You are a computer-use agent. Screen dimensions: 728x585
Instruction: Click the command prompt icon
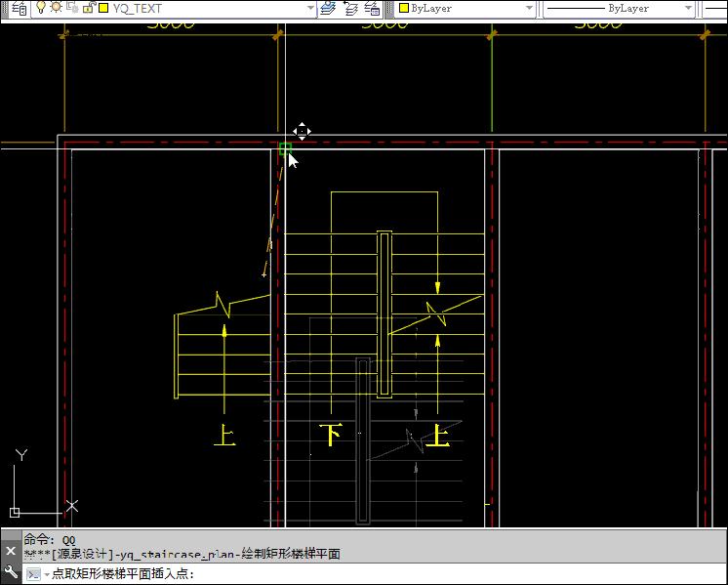[x=33, y=574]
